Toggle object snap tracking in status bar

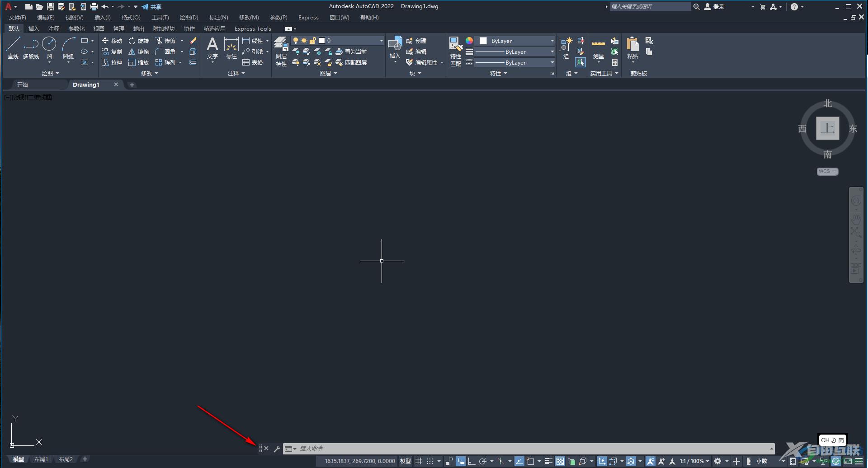519,461
